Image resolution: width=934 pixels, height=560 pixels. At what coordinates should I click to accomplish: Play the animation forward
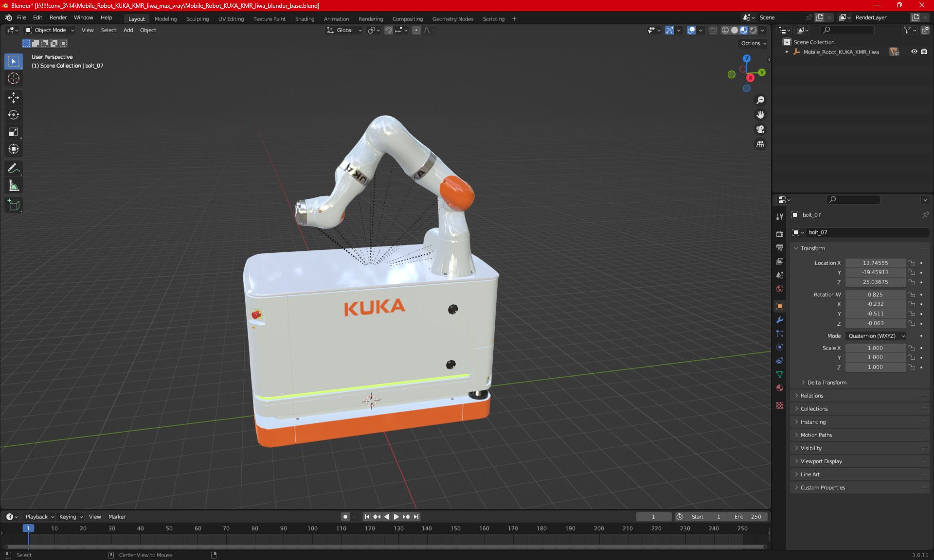click(396, 517)
